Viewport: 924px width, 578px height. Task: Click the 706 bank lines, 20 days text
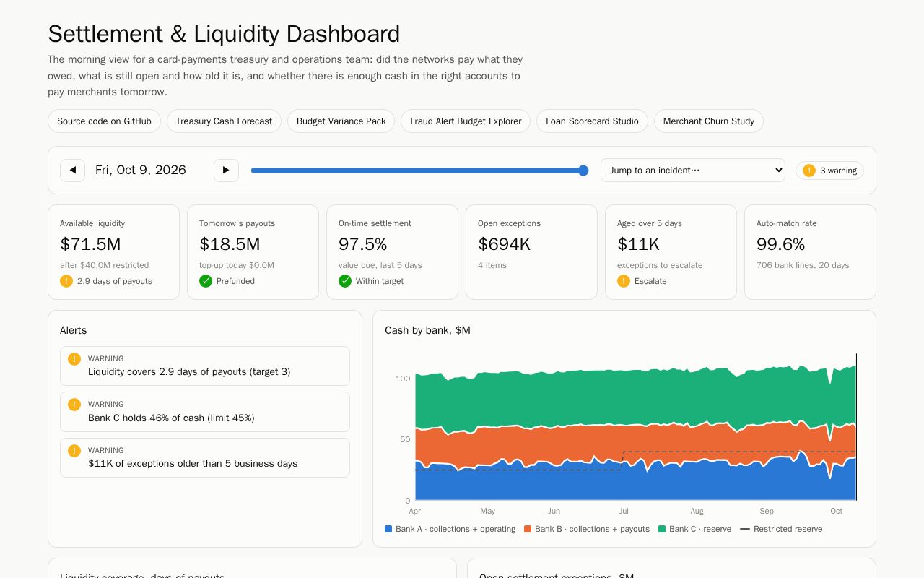pyautogui.click(x=803, y=265)
